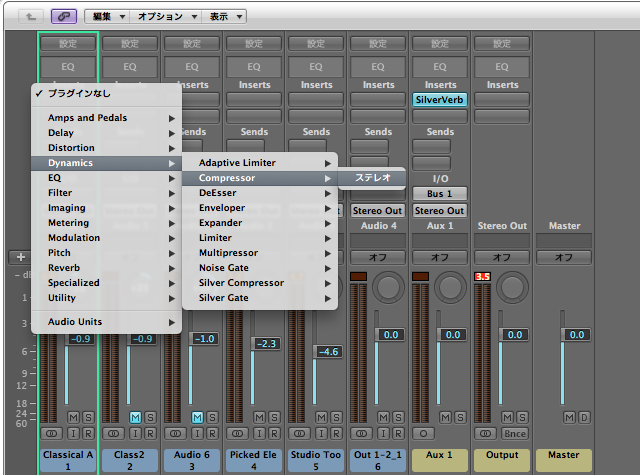This screenshot has height=475, width=640.
Task: Choose Amps and Pedals in plugin menu
Action: click(x=107, y=118)
